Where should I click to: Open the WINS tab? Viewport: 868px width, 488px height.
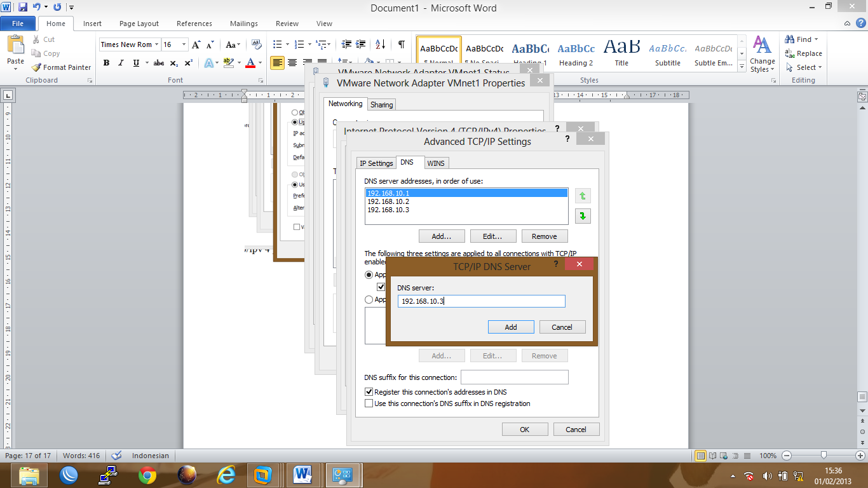(x=436, y=163)
